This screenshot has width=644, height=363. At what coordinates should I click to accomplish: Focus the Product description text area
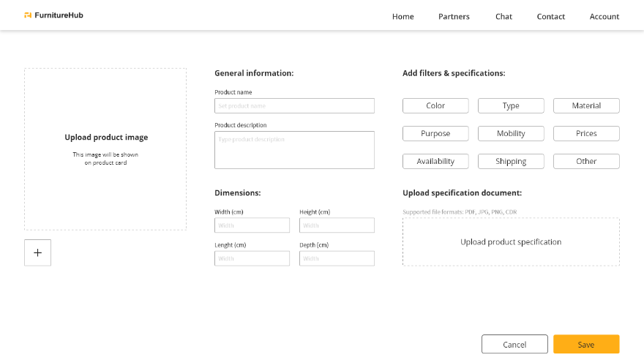[x=294, y=150]
